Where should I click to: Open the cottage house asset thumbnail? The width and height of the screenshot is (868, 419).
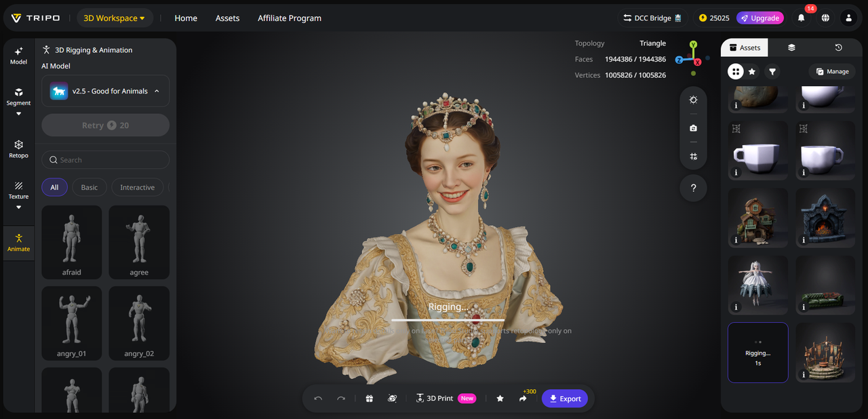coord(758,218)
